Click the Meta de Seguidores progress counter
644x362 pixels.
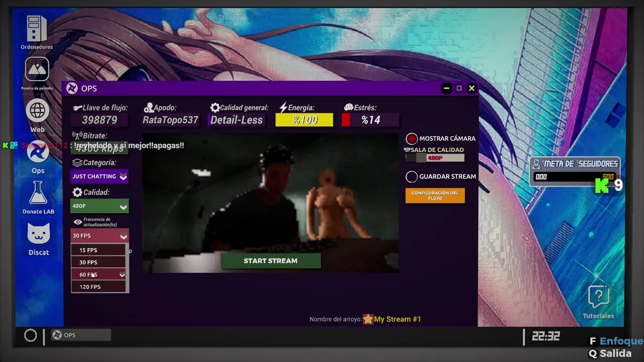click(x=574, y=177)
